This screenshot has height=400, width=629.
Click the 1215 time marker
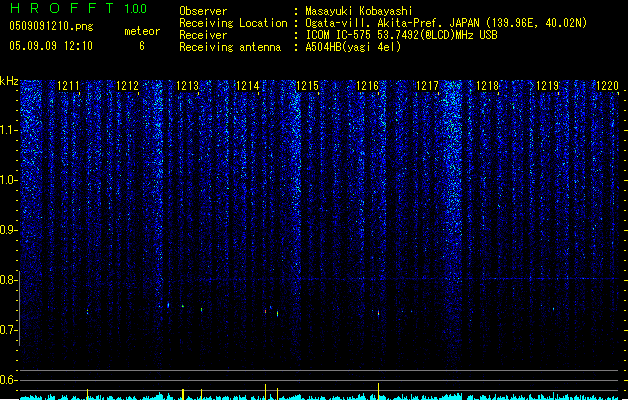pyautogui.click(x=307, y=86)
